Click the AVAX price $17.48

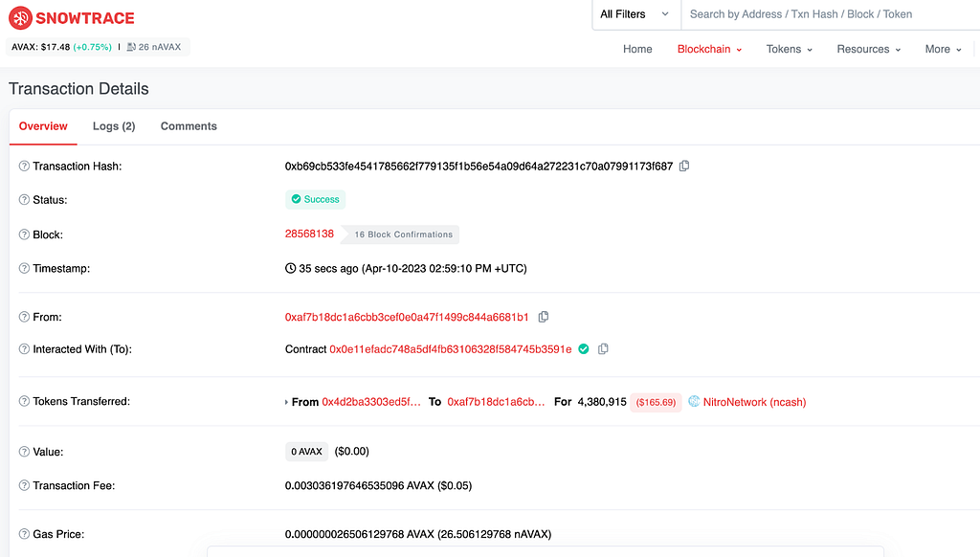coord(40,47)
